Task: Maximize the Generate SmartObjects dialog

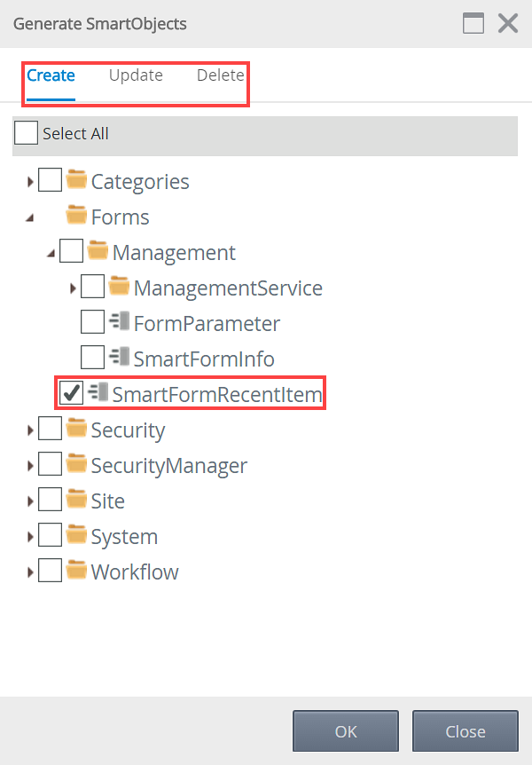Action: 473,23
